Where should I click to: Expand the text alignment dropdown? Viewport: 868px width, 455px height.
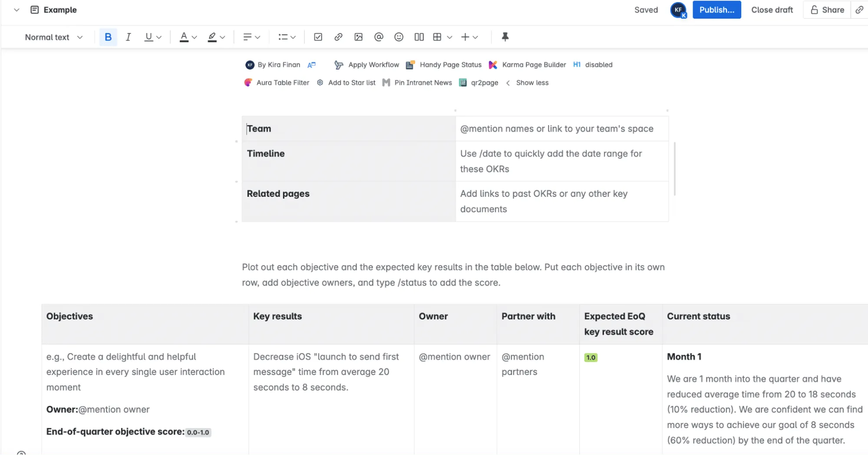(x=251, y=37)
